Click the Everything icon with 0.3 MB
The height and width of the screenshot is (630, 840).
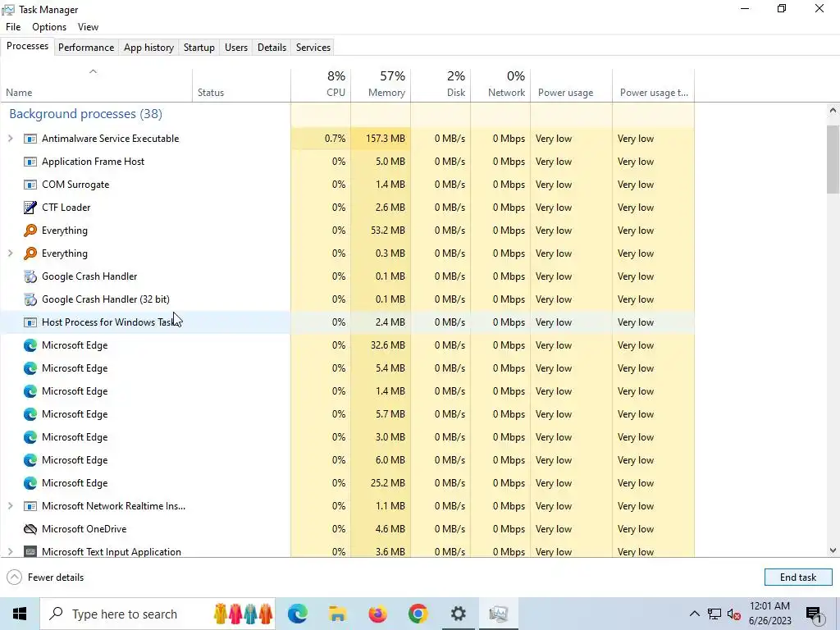click(30, 253)
